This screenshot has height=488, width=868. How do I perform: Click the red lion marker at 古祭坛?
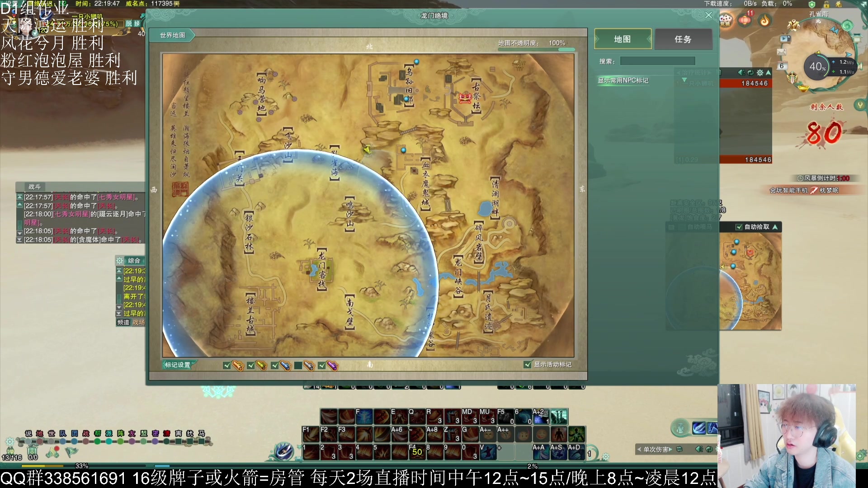(465, 98)
